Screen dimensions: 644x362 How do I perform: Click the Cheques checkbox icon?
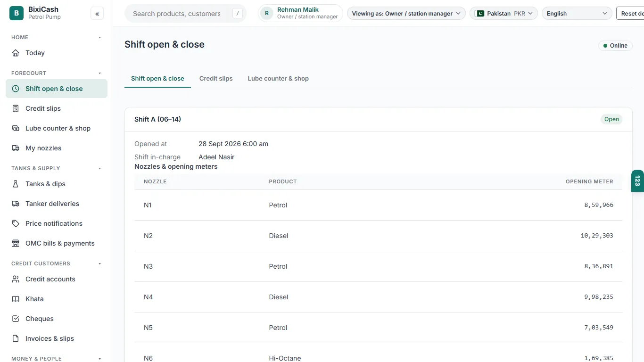16,319
